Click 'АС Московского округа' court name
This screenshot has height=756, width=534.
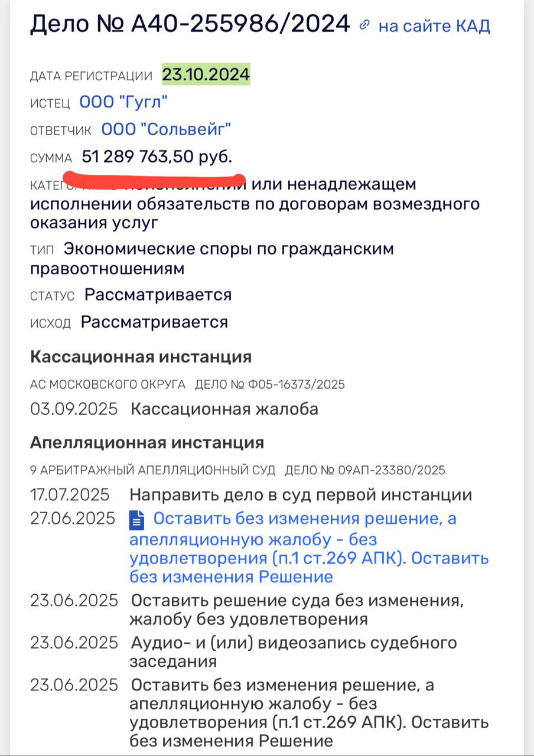(108, 384)
